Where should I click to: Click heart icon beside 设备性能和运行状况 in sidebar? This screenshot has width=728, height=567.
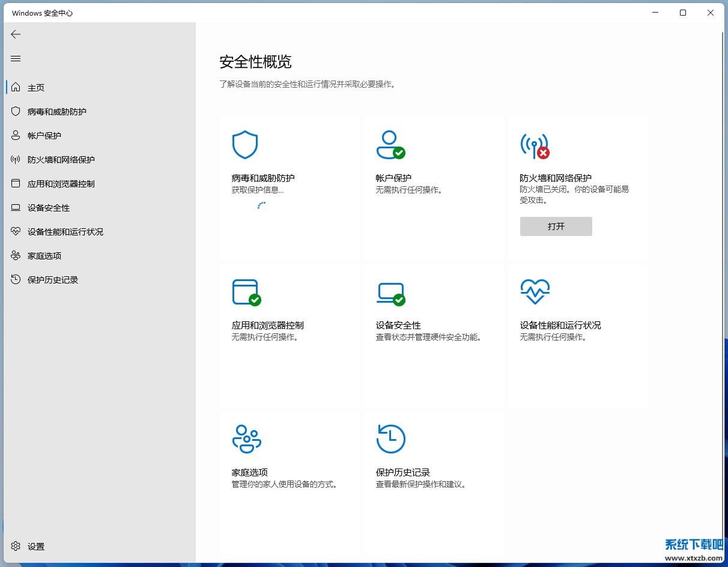pos(16,231)
